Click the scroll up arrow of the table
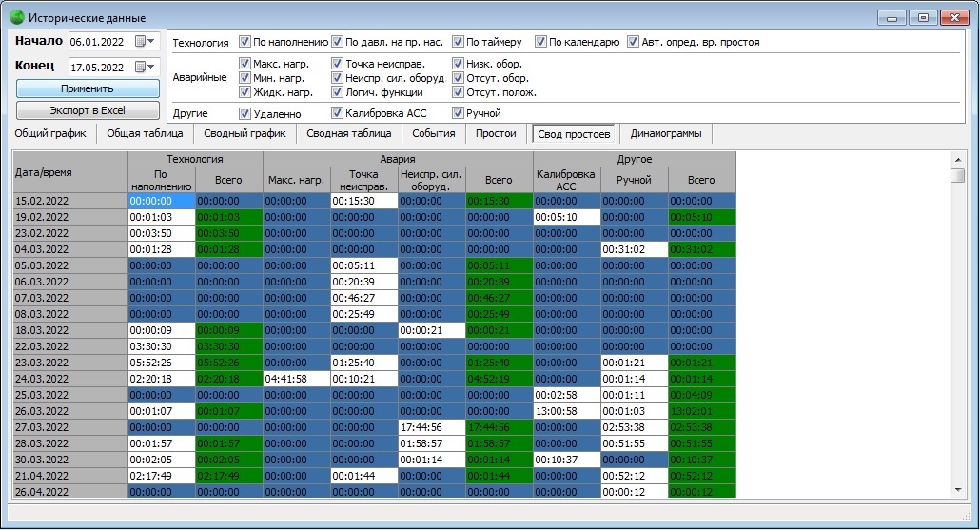980x530 pixels. pos(957,160)
